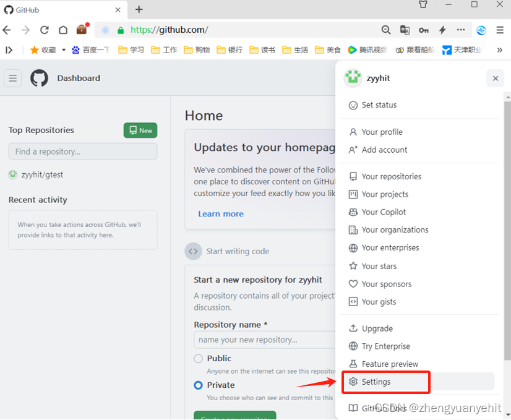511x420 pixels.
Task: Open Your organizations
Action: [x=421, y=230]
